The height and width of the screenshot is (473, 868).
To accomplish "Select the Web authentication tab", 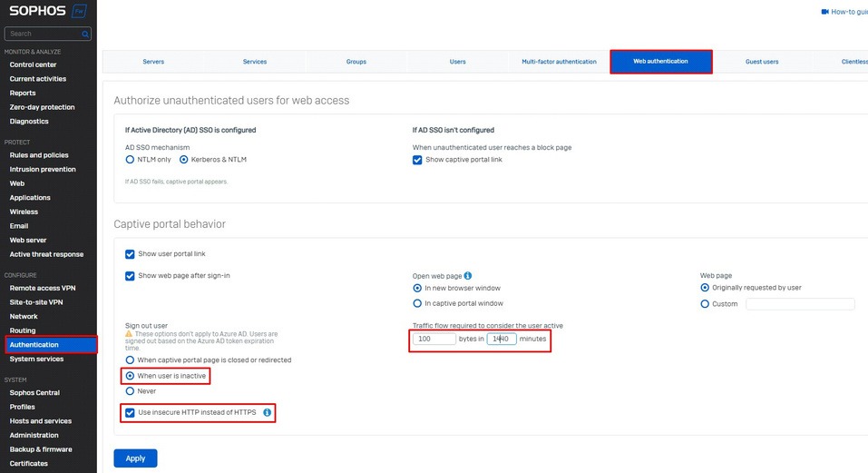I will [661, 62].
